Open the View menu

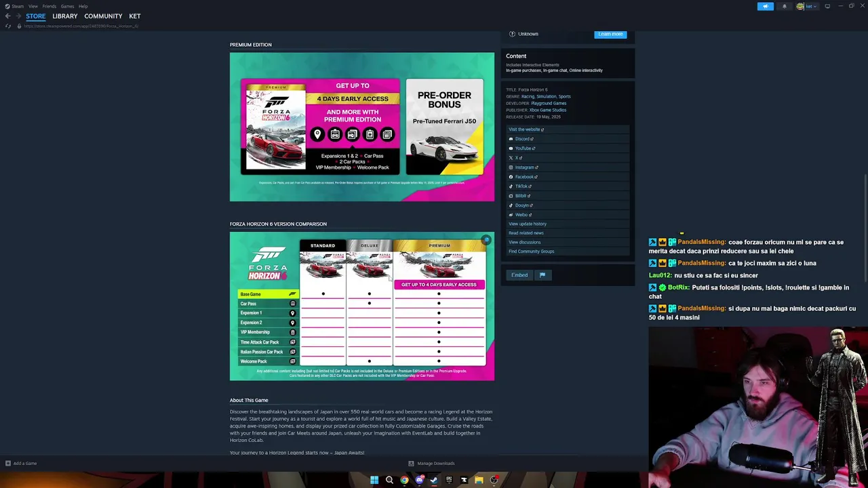click(33, 6)
